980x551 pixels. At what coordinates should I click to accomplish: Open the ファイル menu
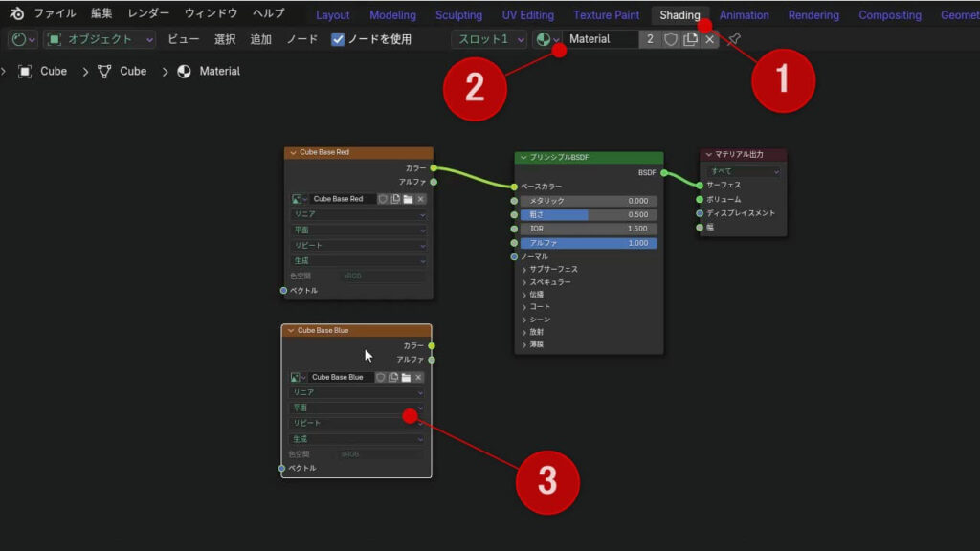point(55,13)
